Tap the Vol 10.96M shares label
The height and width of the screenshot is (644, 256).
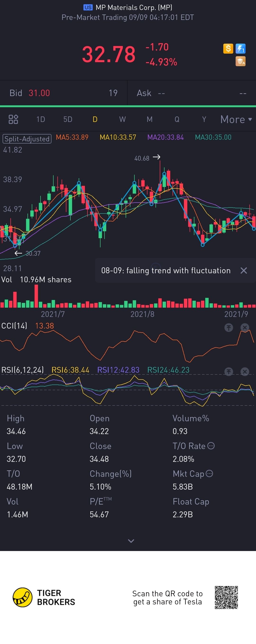tap(36, 279)
